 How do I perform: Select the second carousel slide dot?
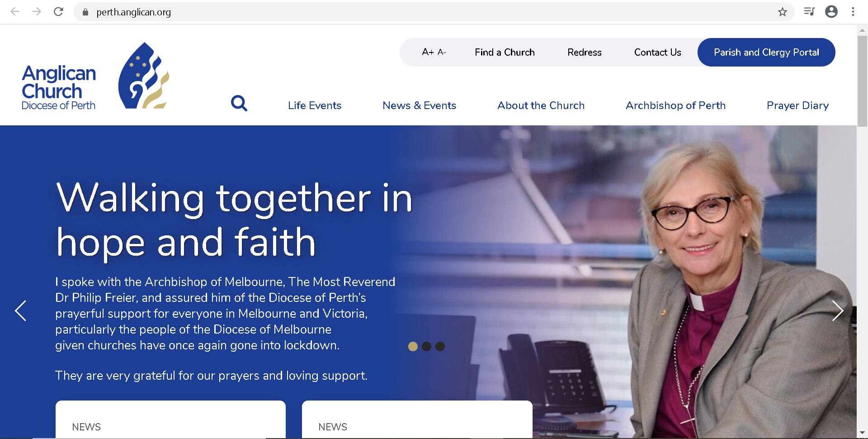tap(427, 346)
